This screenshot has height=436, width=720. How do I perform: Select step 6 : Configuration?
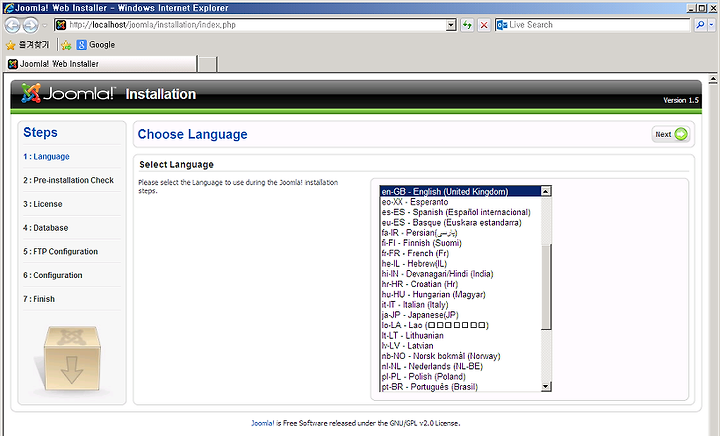[x=53, y=275]
